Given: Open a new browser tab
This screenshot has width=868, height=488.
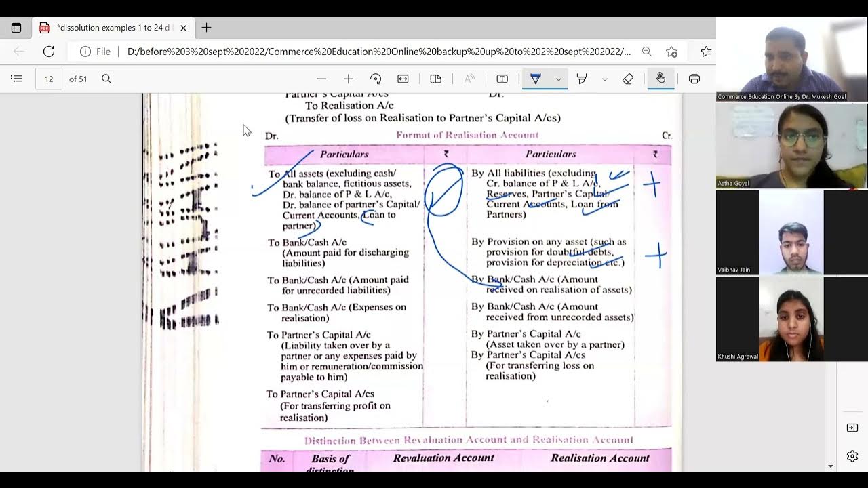Looking at the screenshot, I should (206, 28).
